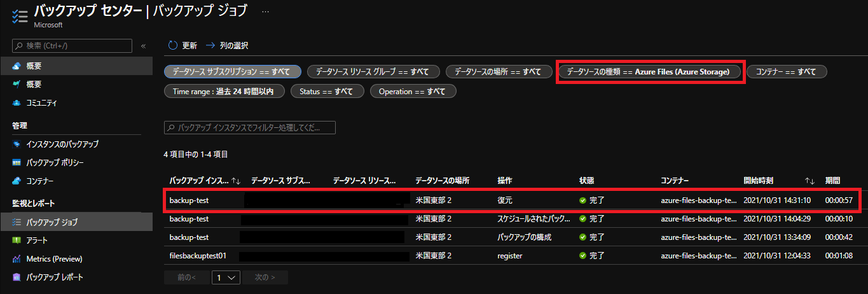Image resolution: width=868 pixels, height=294 pixels.
Task: Click the 前の< pagination button
Action: pos(186,277)
